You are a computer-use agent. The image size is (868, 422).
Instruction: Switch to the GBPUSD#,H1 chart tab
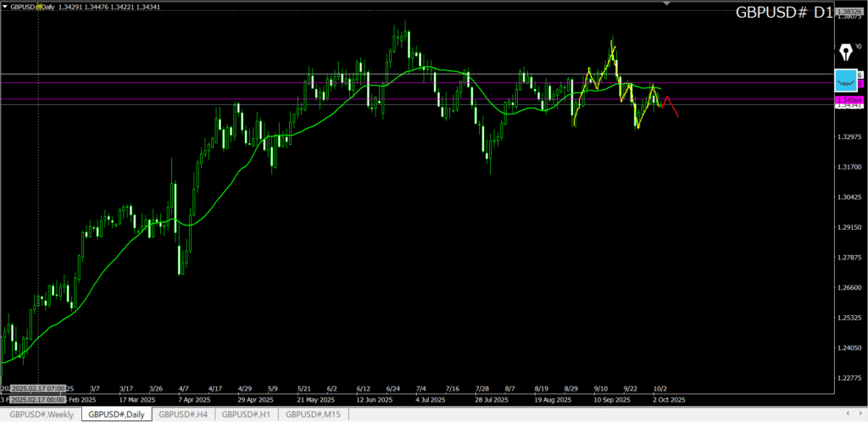247,414
